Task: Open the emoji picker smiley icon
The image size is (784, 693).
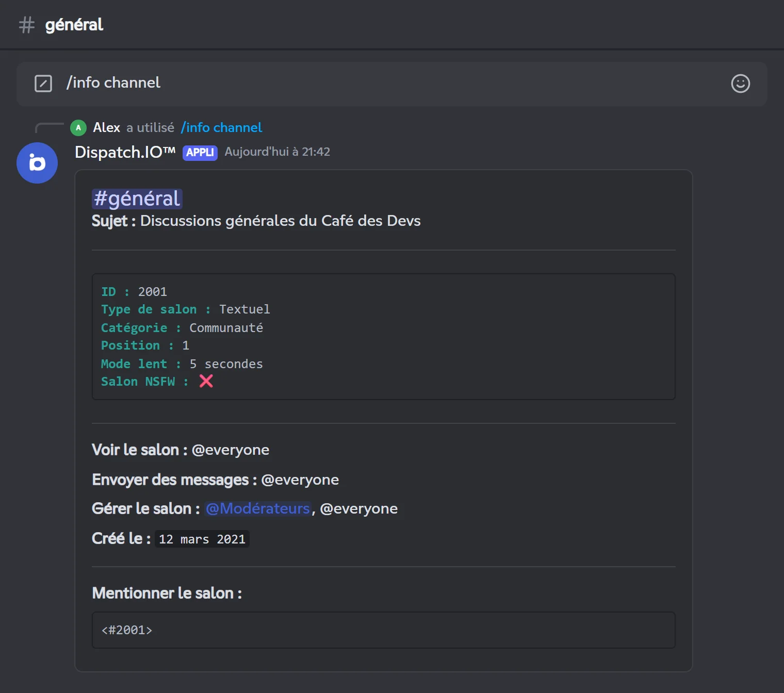Action: (740, 84)
